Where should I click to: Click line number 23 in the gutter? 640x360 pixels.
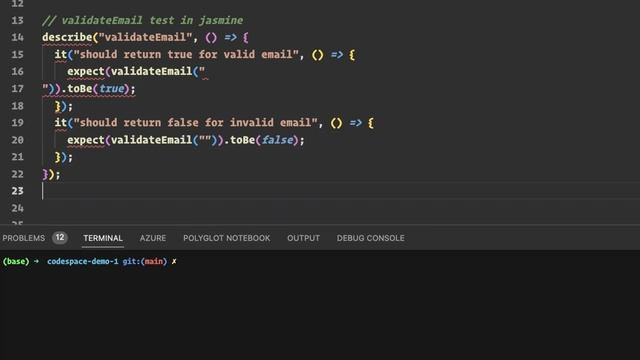18,191
